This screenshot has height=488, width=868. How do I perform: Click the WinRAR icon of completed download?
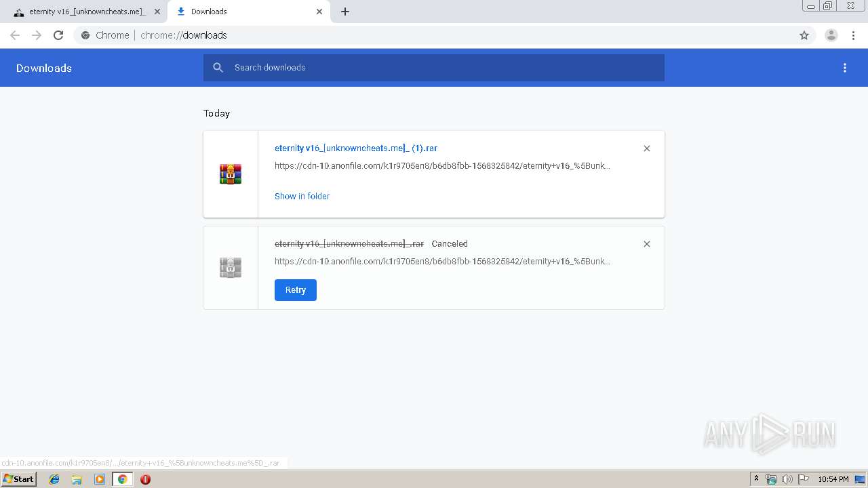point(231,174)
